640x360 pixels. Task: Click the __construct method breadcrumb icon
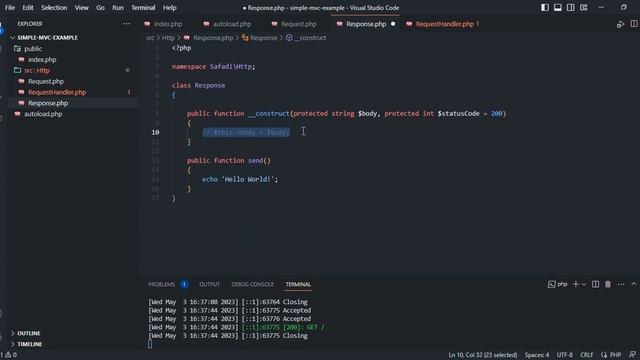click(289, 38)
